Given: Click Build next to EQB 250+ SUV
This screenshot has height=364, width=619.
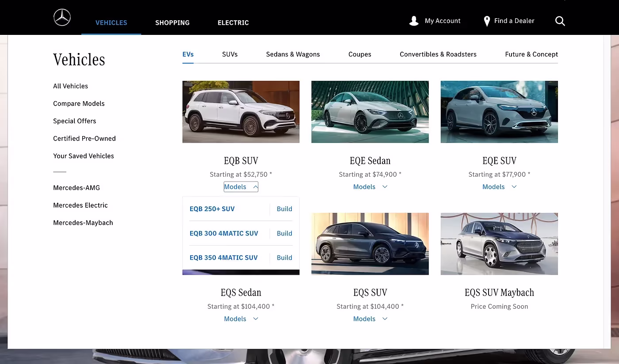Looking at the screenshot, I should [x=284, y=209].
